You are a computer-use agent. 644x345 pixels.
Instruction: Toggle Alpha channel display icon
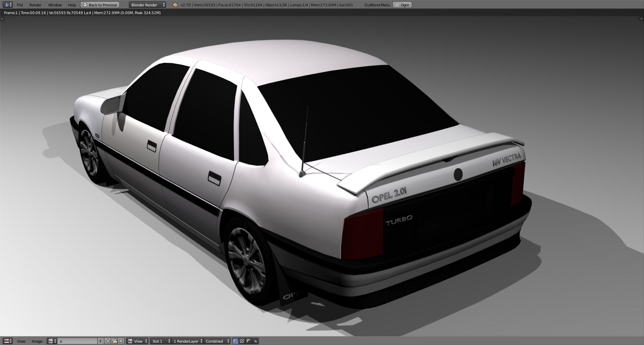click(249, 341)
